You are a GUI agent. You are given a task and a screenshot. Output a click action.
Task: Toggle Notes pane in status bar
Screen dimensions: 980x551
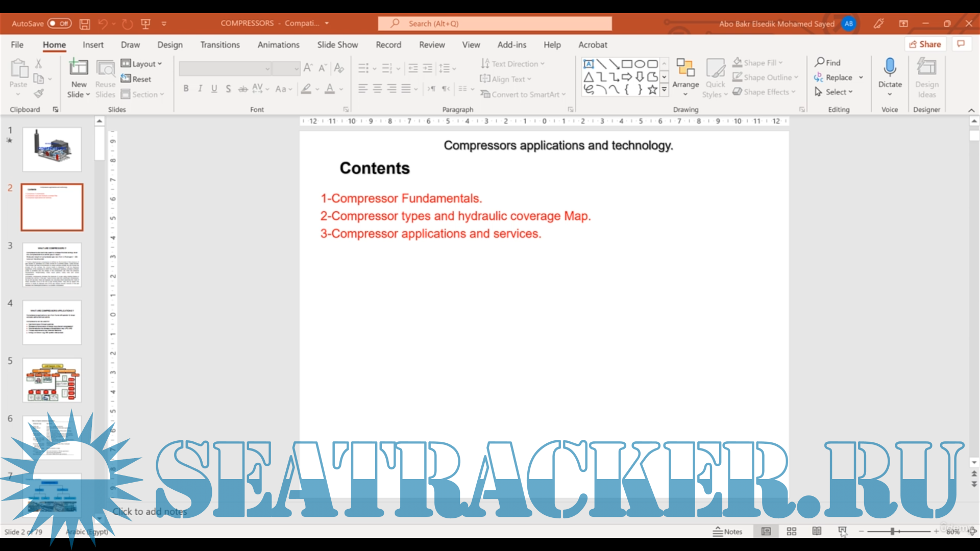point(727,532)
